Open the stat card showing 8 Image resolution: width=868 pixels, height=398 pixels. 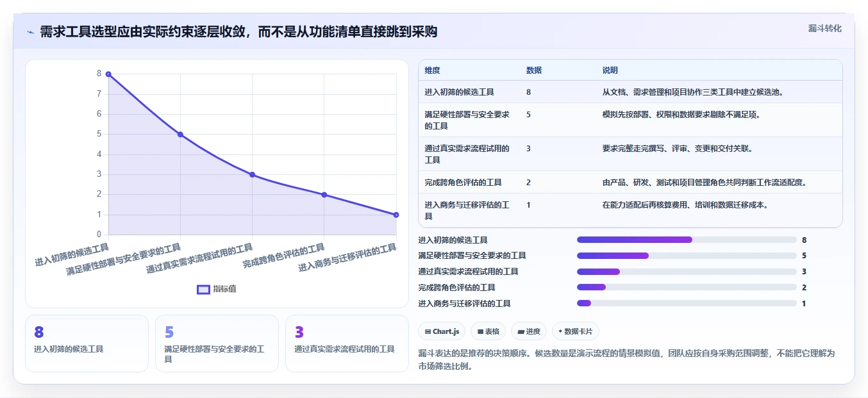click(x=87, y=344)
